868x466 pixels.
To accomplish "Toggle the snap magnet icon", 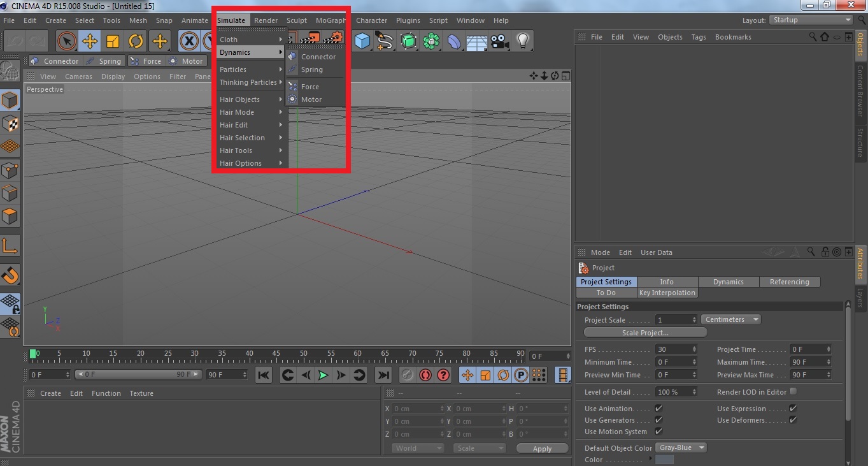I will coord(10,275).
